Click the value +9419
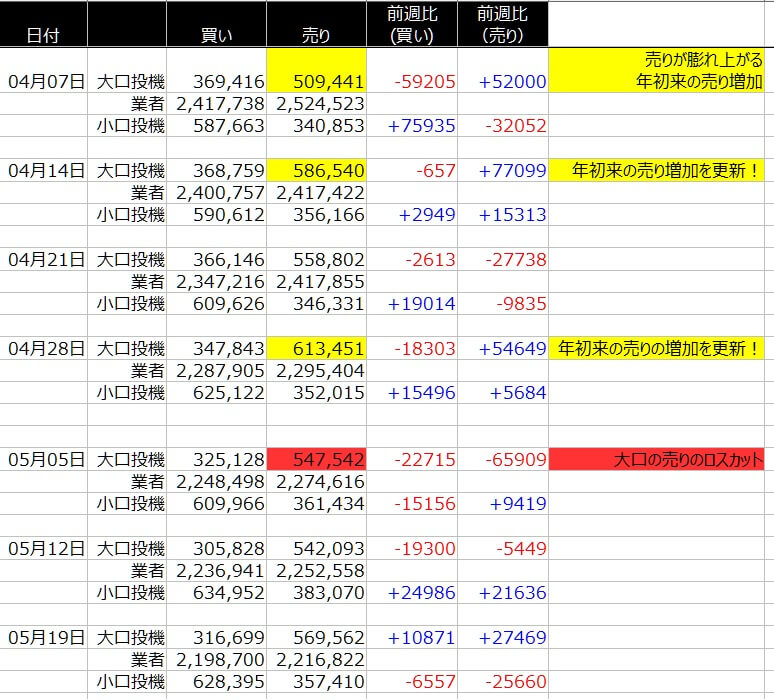Image resolution: width=774 pixels, height=700 pixels. click(x=518, y=504)
